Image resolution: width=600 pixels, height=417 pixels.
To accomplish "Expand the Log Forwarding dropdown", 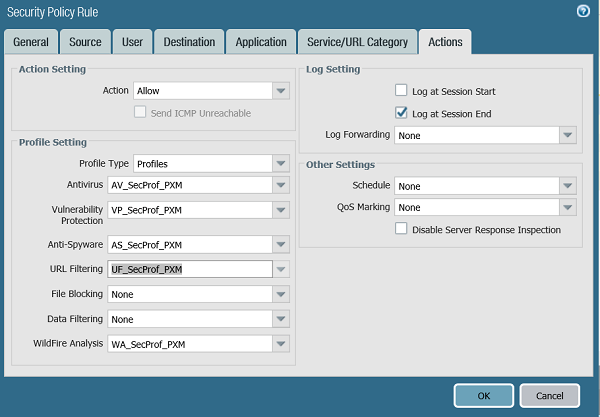I will coord(568,135).
